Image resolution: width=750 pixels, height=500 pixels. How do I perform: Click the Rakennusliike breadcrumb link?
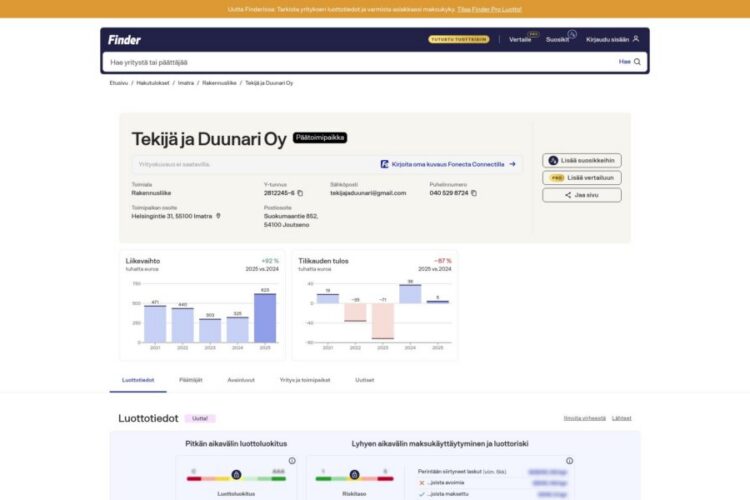pyautogui.click(x=219, y=83)
